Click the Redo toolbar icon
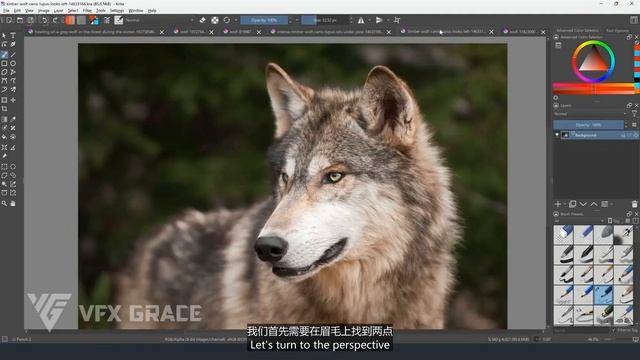The image size is (640, 360). pyautogui.click(x=55, y=20)
